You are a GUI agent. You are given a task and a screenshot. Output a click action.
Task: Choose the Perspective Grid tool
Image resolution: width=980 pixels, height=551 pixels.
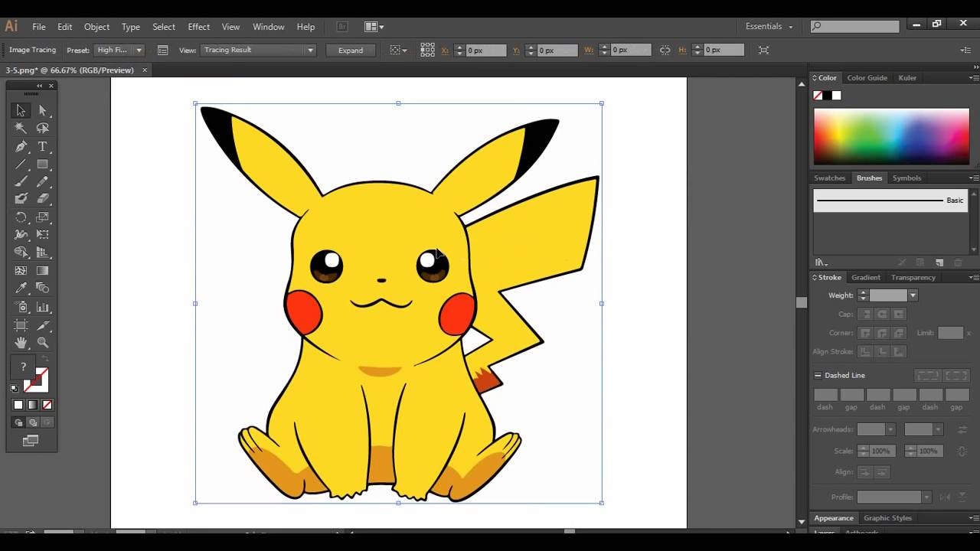(x=43, y=252)
